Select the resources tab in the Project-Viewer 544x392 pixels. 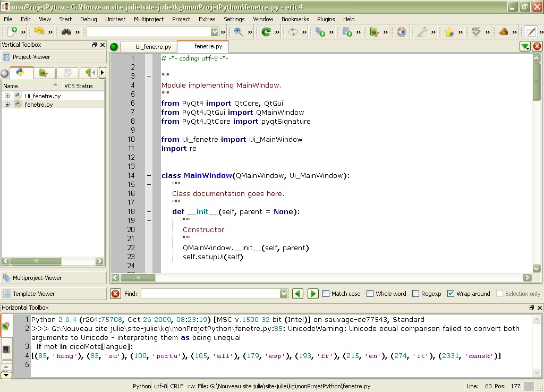tap(67, 72)
